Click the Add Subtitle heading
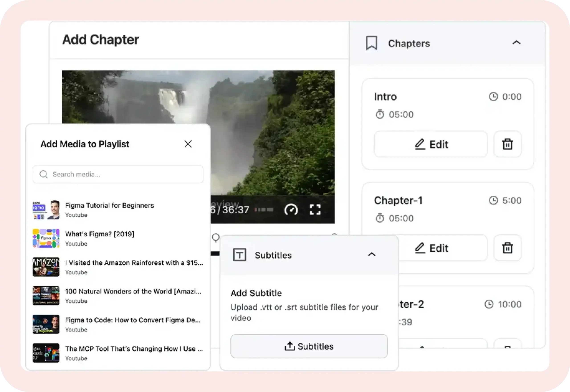Image resolution: width=570 pixels, height=392 pixels. point(256,293)
